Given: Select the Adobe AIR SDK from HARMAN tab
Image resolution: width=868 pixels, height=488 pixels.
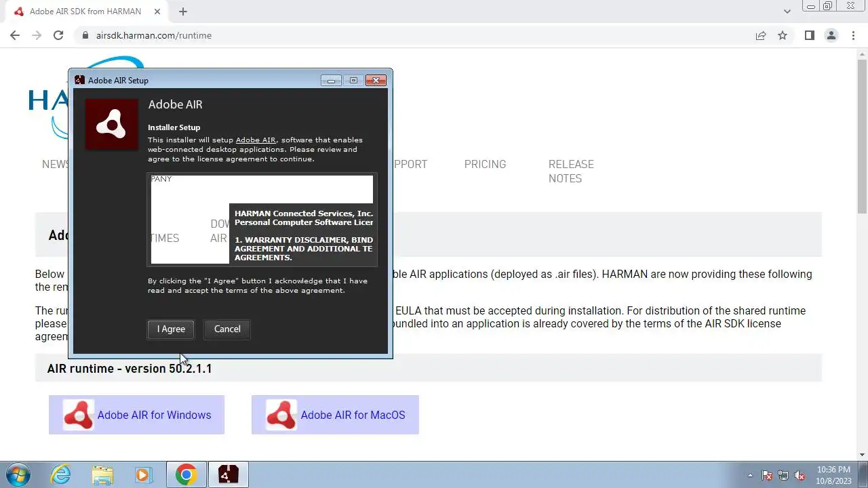Looking at the screenshot, I should (x=85, y=12).
